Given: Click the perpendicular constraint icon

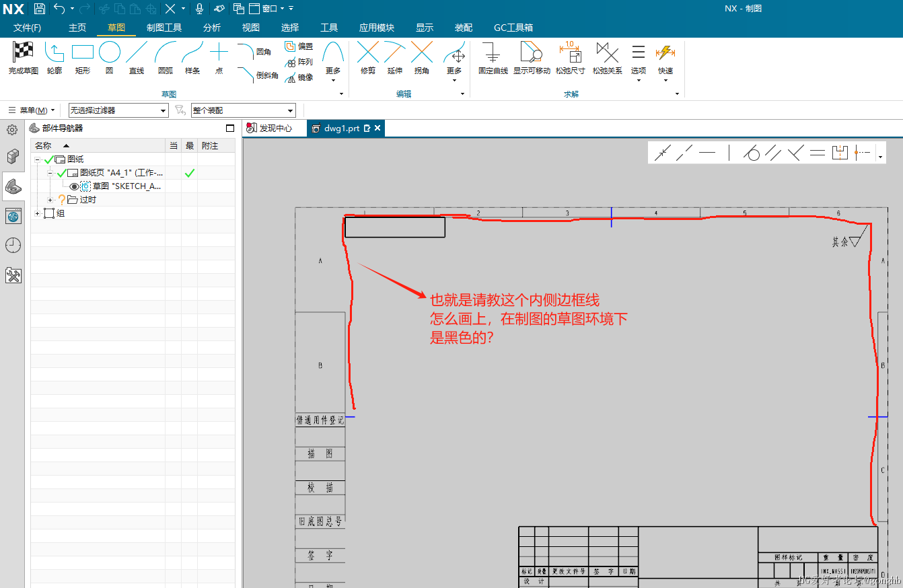Looking at the screenshot, I should tap(795, 153).
